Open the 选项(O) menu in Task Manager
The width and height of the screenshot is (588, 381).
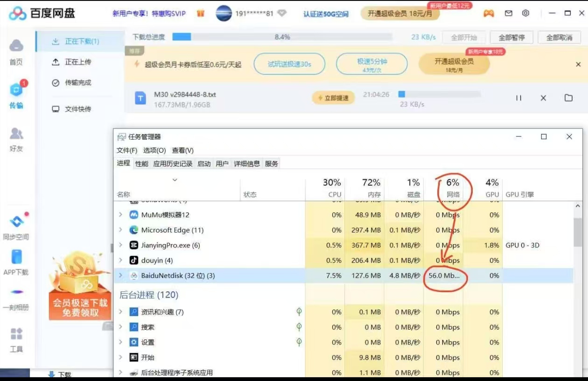(x=154, y=150)
